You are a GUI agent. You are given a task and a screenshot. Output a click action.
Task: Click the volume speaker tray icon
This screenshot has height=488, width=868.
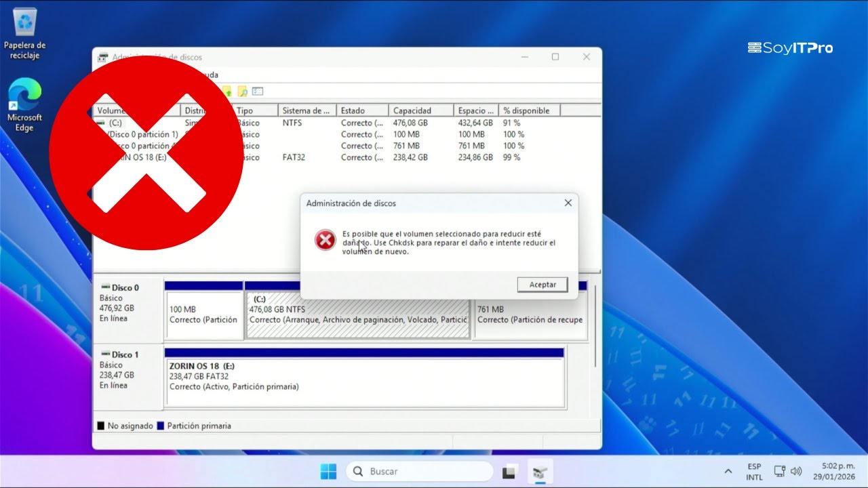click(796, 471)
